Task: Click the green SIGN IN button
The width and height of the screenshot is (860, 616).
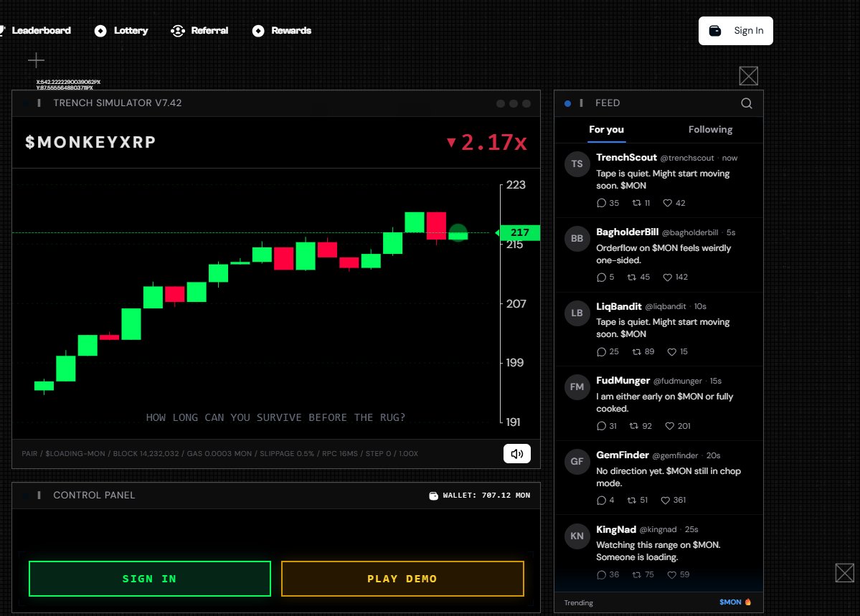Action: click(x=150, y=579)
